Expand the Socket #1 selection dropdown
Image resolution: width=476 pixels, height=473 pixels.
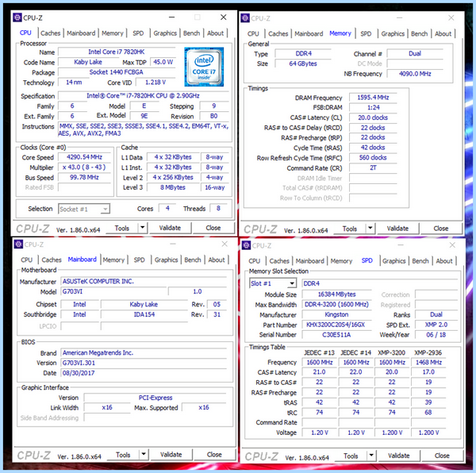coord(105,209)
